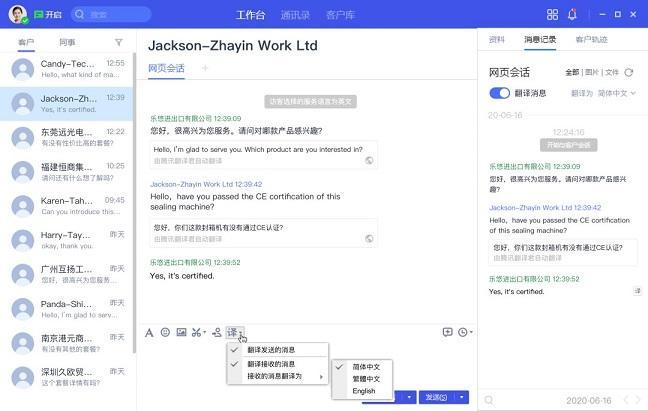Click the insert image icon
The height and width of the screenshot is (411, 648).
coord(181,333)
